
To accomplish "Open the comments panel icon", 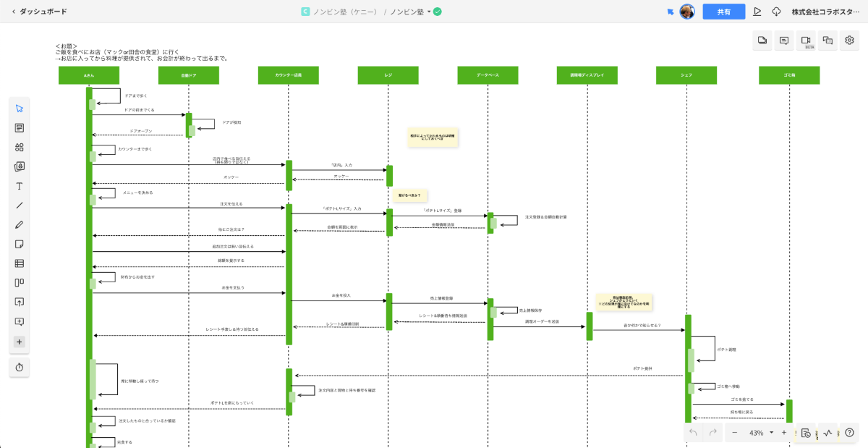I will pos(783,41).
